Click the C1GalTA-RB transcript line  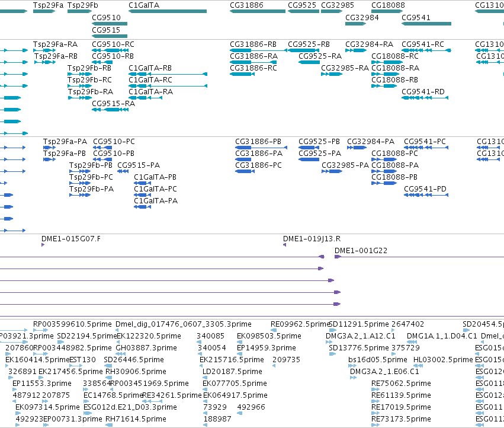168,74
